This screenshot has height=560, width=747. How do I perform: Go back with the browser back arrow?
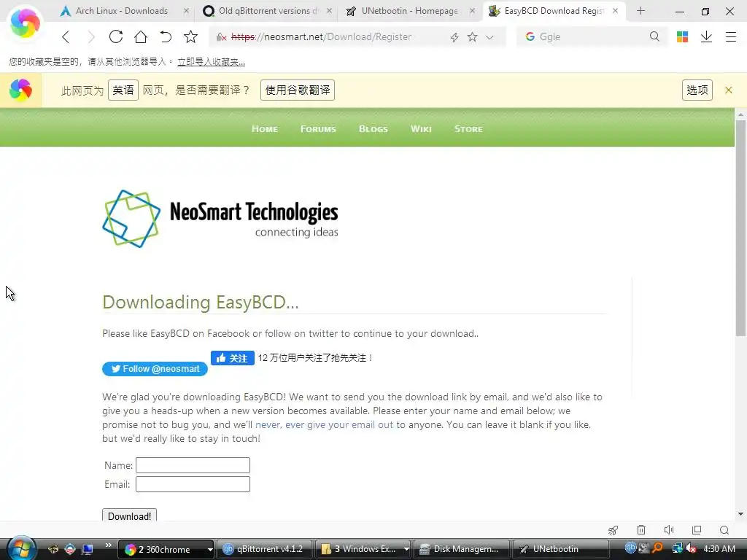pos(66,36)
